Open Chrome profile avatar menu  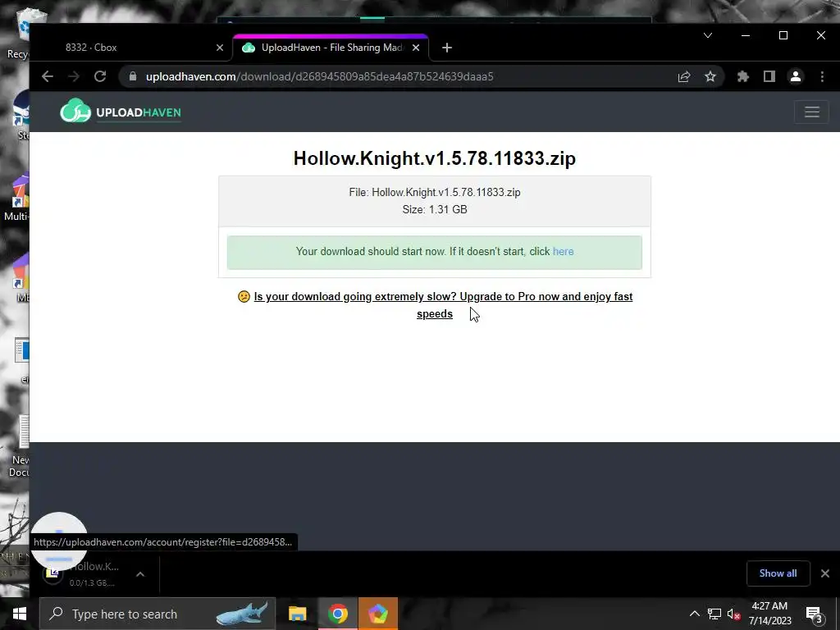coord(796,76)
